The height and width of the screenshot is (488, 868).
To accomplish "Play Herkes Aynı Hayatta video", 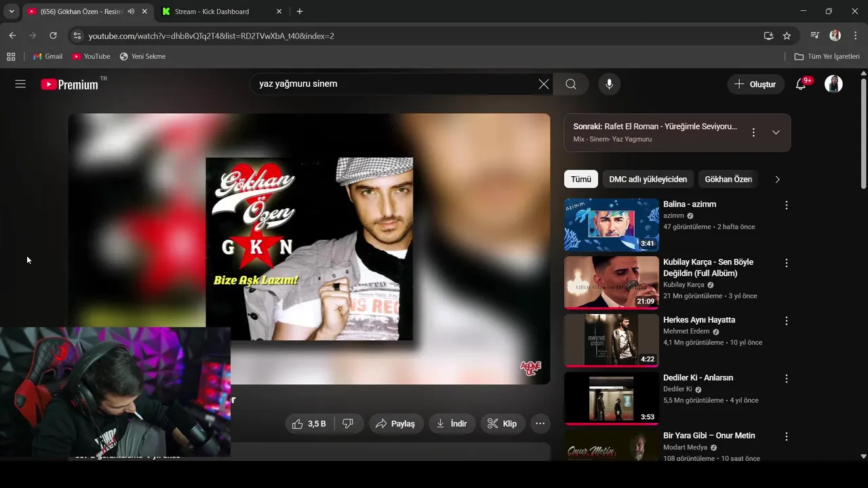I will (x=611, y=340).
